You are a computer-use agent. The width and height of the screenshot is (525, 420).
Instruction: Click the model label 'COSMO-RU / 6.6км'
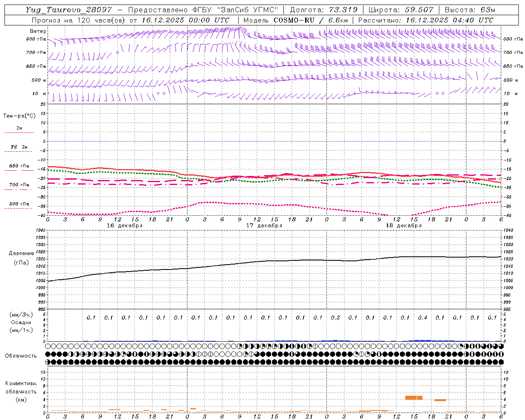(310, 20)
